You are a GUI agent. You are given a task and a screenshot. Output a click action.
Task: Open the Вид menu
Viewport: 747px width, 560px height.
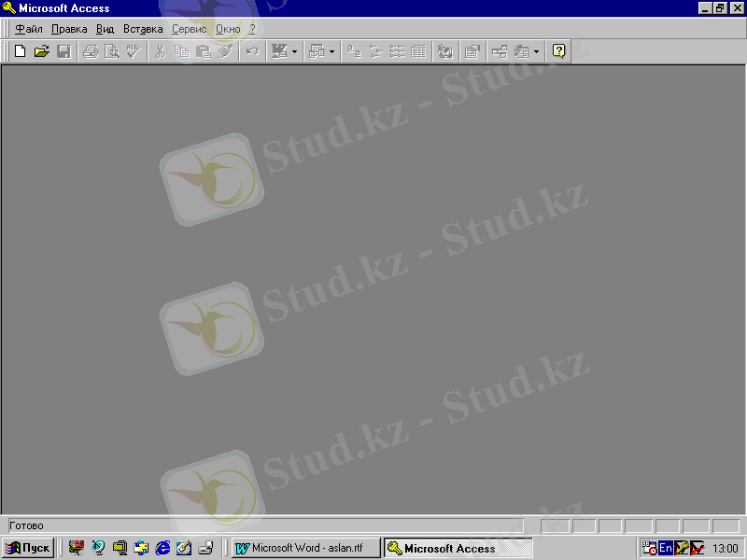coord(105,29)
